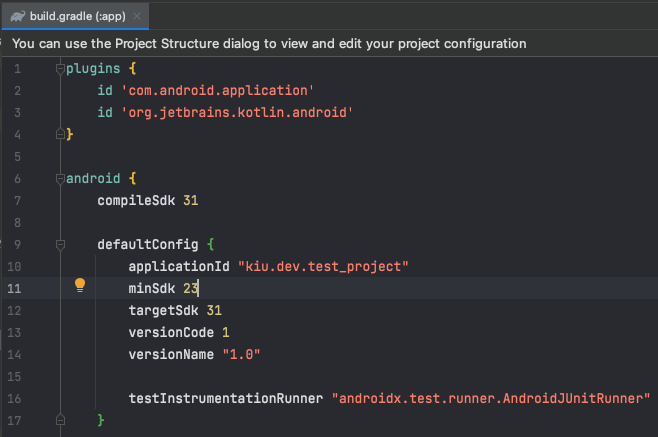Screen dimensions: 658x437
Task: Click the closing brace on line 4
Action: (70, 134)
